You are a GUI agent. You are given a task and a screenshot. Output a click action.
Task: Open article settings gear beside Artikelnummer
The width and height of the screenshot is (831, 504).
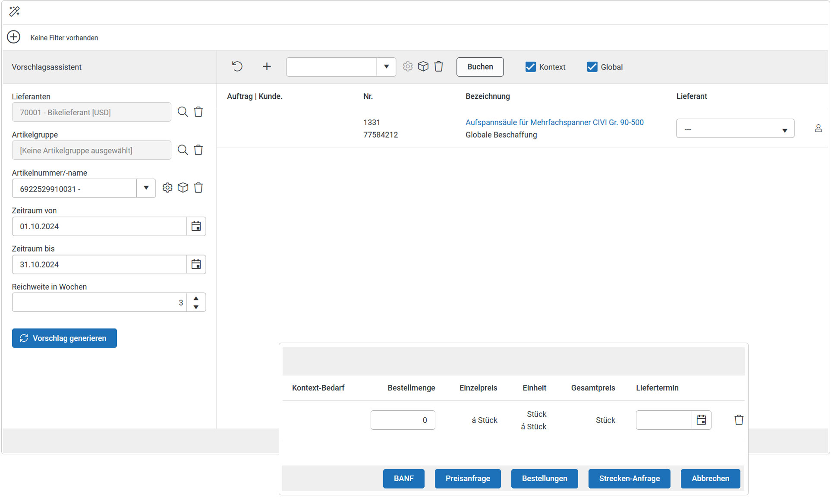click(167, 188)
